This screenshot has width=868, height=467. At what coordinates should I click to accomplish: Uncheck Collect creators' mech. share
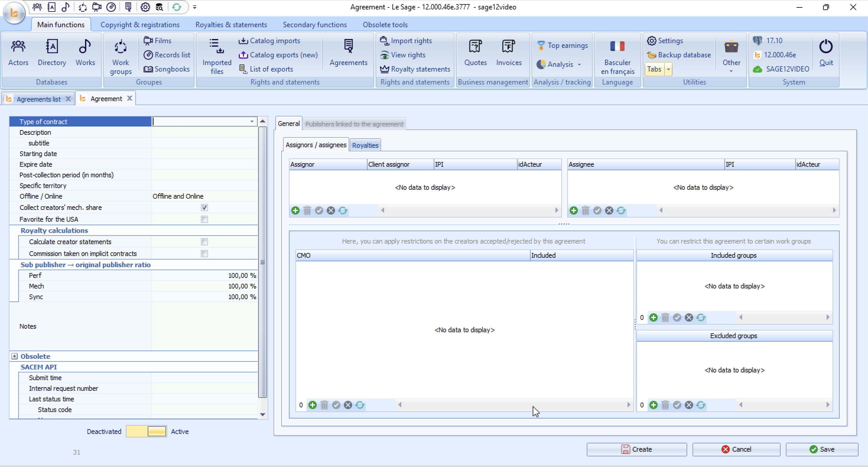pos(204,207)
